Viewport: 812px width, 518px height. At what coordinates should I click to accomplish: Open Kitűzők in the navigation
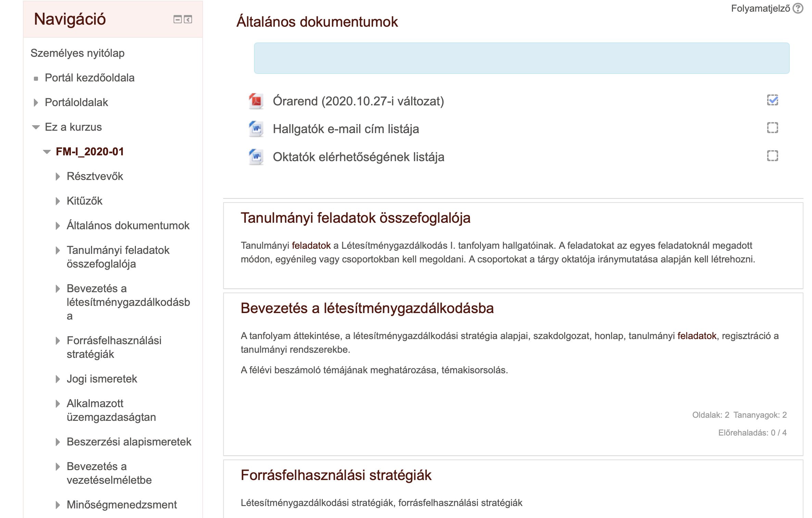click(85, 201)
